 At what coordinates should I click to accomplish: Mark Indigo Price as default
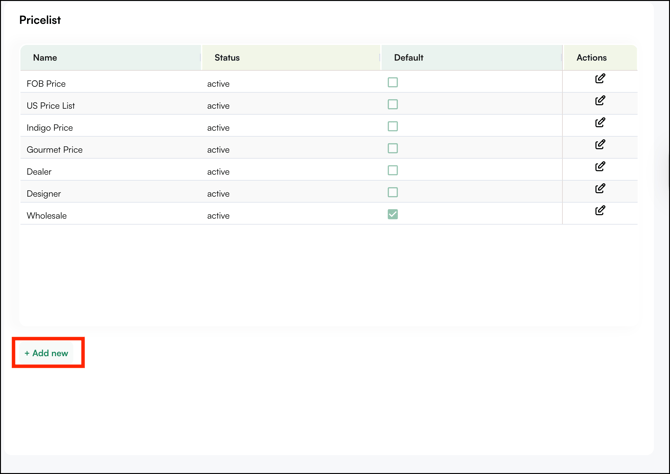click(393, 127)
